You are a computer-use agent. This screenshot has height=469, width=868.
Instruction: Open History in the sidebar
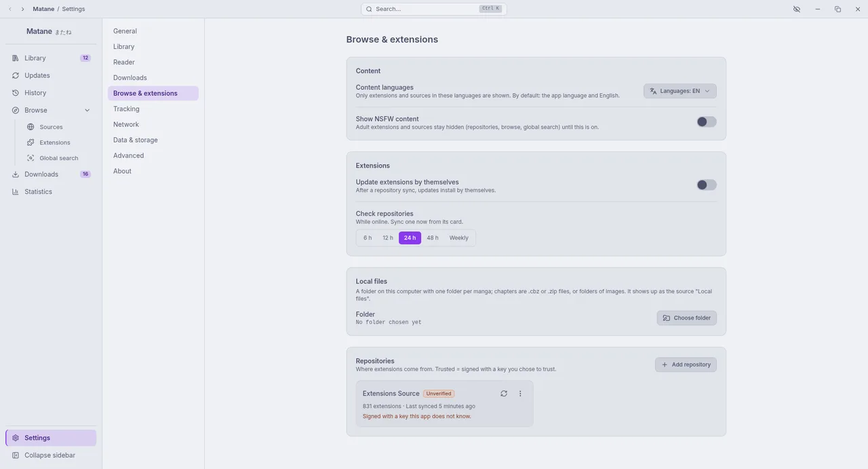51,93
